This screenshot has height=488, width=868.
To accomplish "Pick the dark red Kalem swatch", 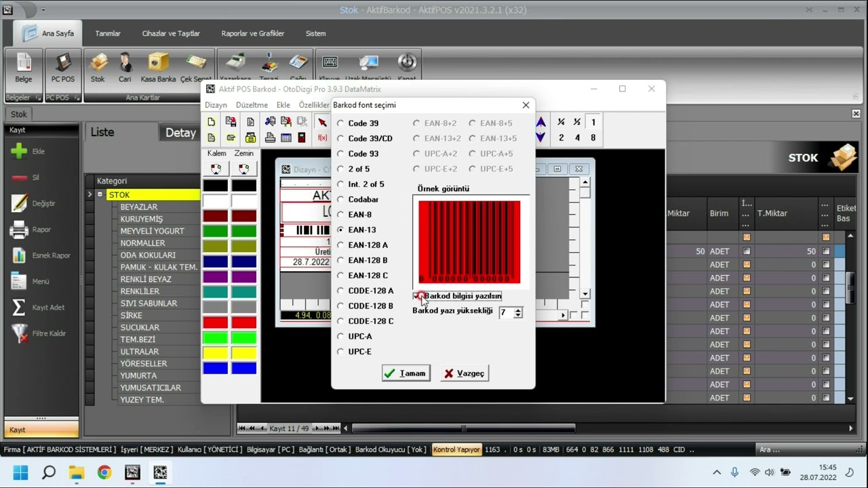I will pos(216,216).
